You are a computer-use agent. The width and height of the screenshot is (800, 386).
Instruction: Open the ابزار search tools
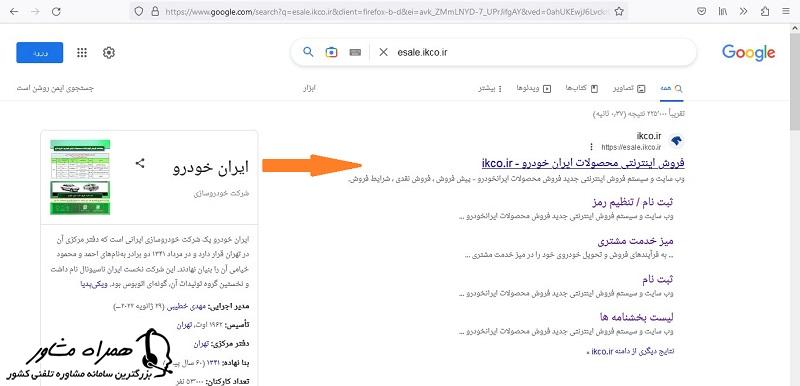click(310, 88)
